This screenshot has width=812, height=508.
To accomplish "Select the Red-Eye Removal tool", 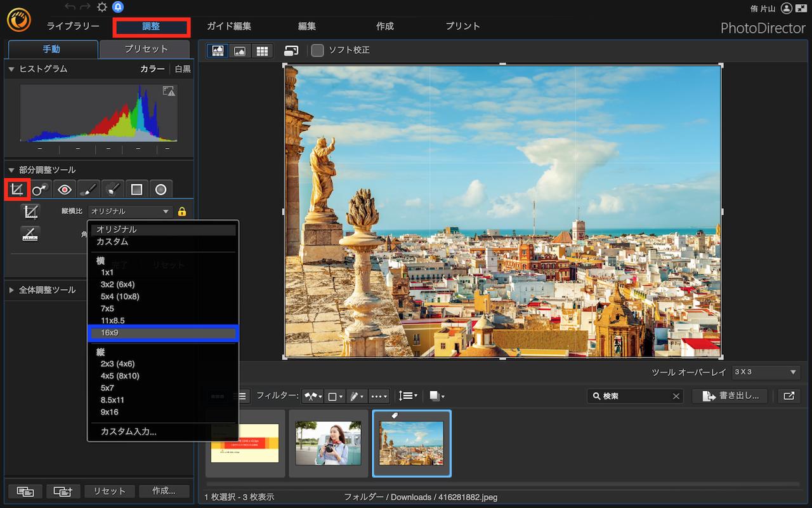I will [64, 189].
